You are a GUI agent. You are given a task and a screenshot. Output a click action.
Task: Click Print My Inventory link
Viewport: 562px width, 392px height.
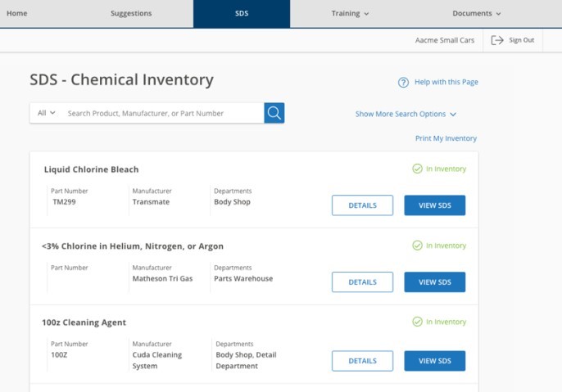click(x=446, y=138)
